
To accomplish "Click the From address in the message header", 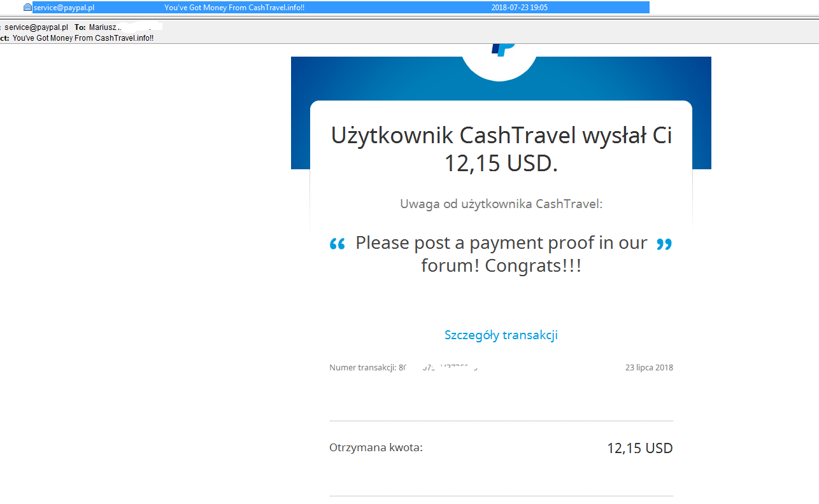I will (36, 27).
